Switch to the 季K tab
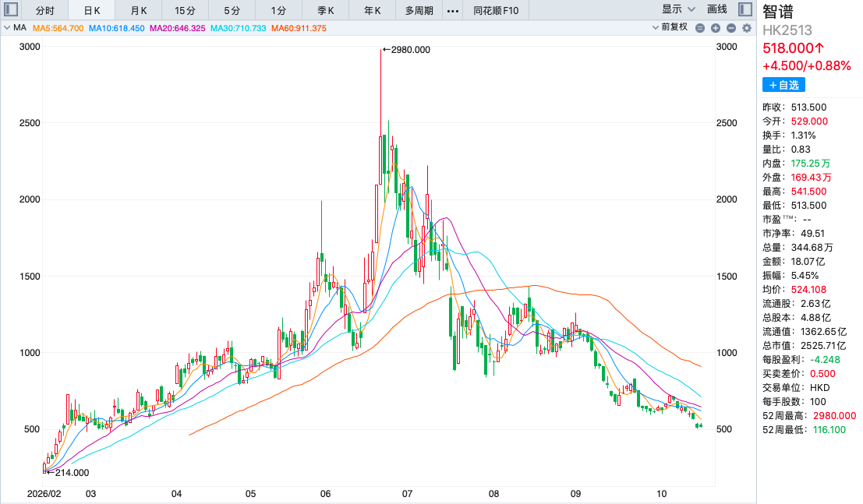 tap(326, 10)
